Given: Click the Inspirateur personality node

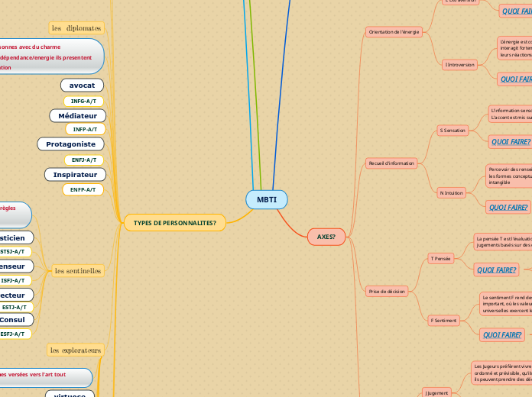Looking at the screenshot, I should coord(76,175).
